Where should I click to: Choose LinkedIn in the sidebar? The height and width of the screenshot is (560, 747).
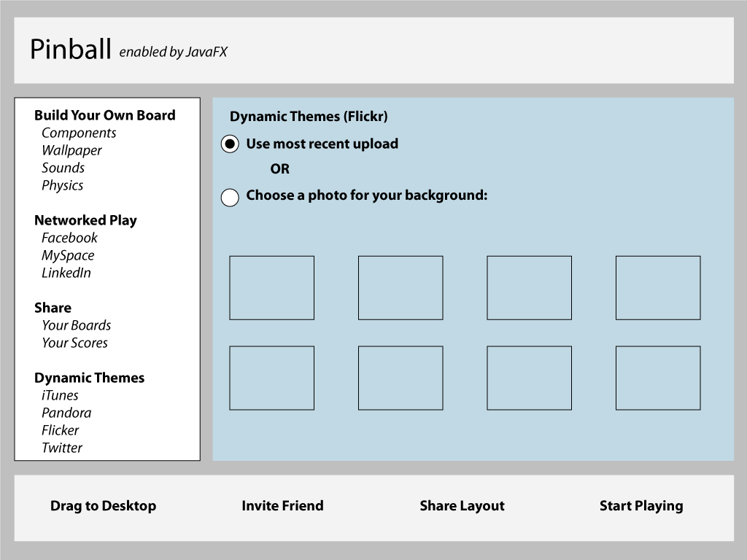click(66, 273)
